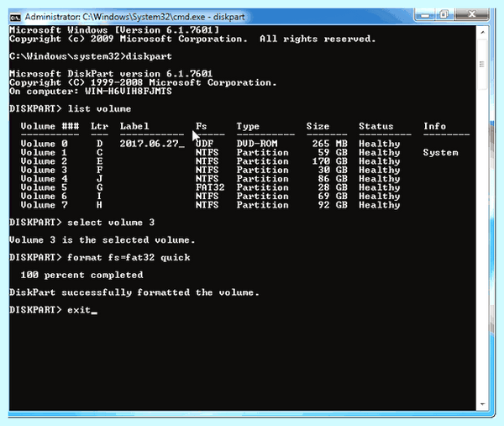
Task: Click the 'On computer: WIN-H6VIH8FJMTS' line
Action: pos(91,92)
